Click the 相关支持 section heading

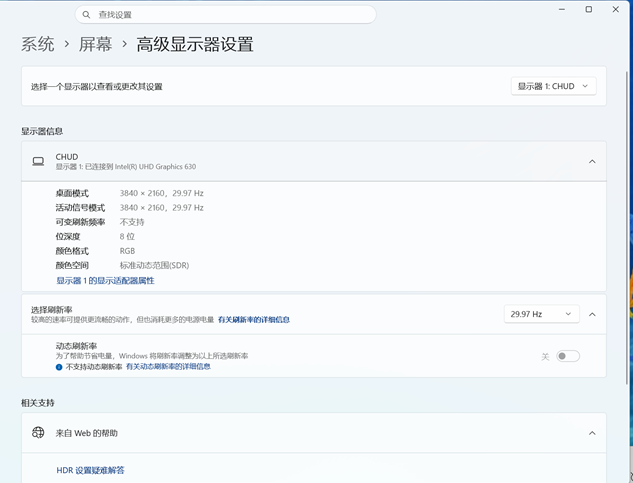pos(38,403)
